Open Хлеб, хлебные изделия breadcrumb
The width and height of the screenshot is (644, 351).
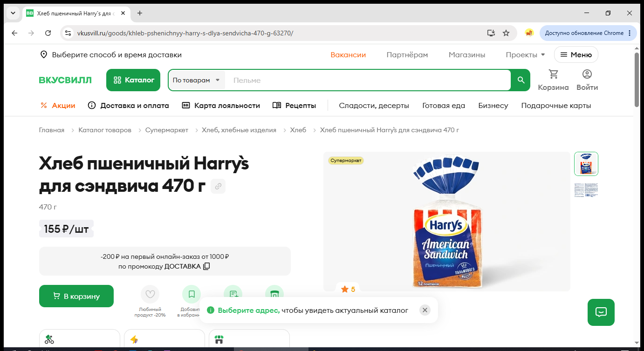[239, 130]
